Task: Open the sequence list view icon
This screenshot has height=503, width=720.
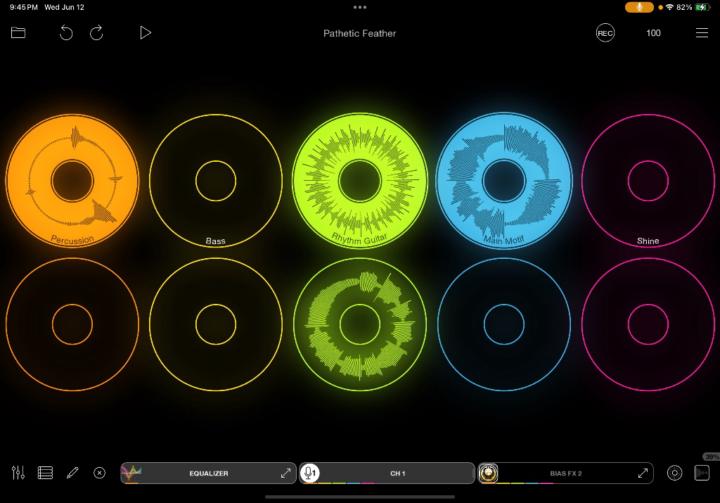Action: 45,473
